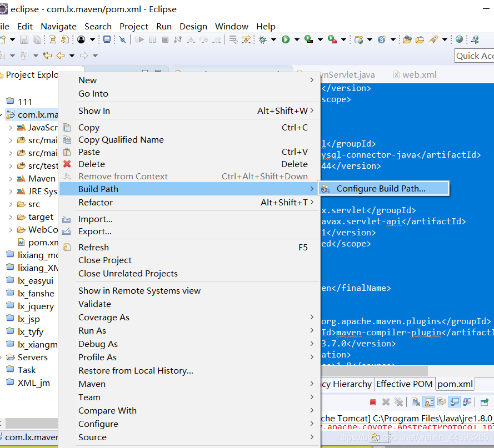
Task: Click the Suspend debug icon
Action: tap(152, 39)
